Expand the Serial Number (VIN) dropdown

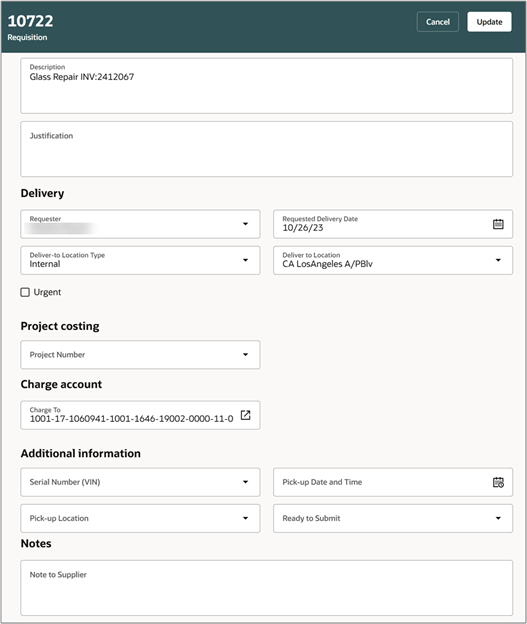tap(246, 482)
